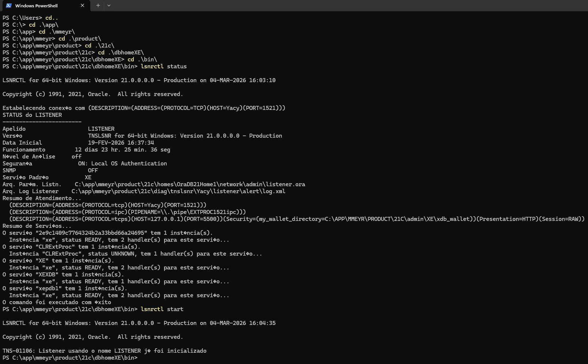Click the "xepdb1" service line
The height and width of the screenshot is (364, 588).
[65, 288]
